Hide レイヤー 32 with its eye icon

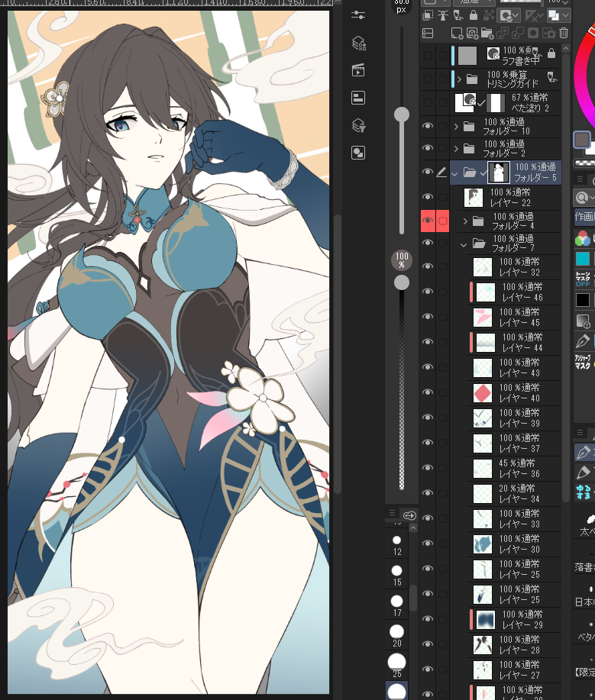428,266
